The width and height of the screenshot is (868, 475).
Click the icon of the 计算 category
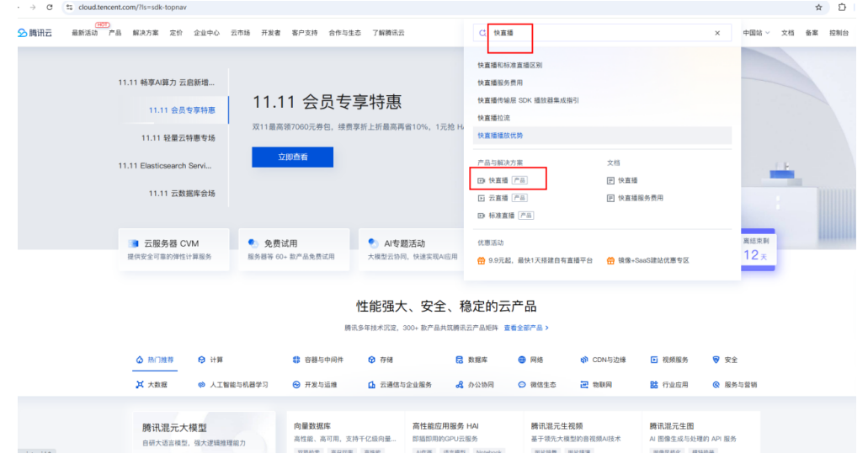point(201,360)
